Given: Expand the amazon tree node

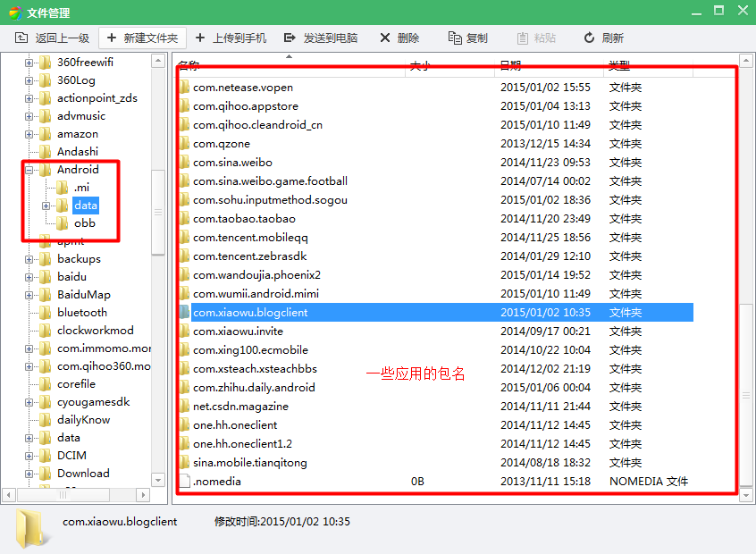Looking at the screenshot, I should 29,134.
